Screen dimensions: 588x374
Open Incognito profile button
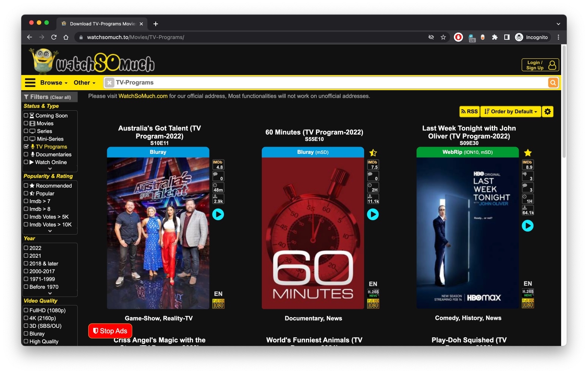532,37
